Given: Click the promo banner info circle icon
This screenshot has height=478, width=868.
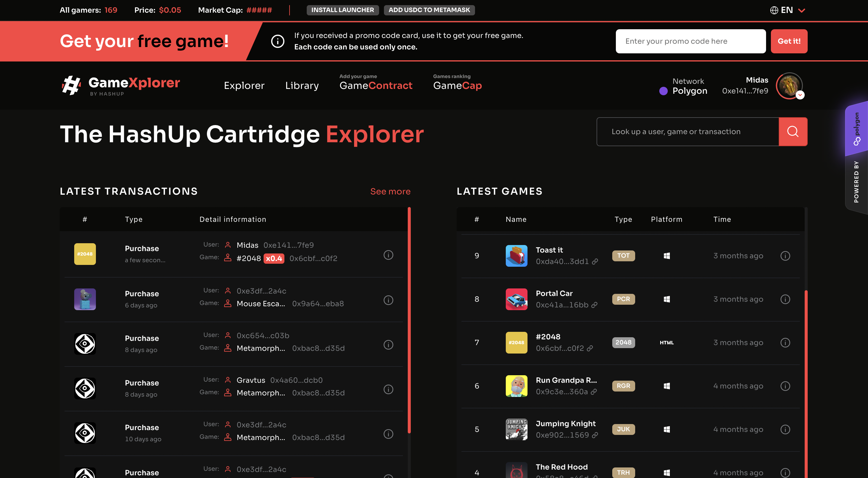Looking at the screenshot, I should pyautogui.click(x=278, y=41).
